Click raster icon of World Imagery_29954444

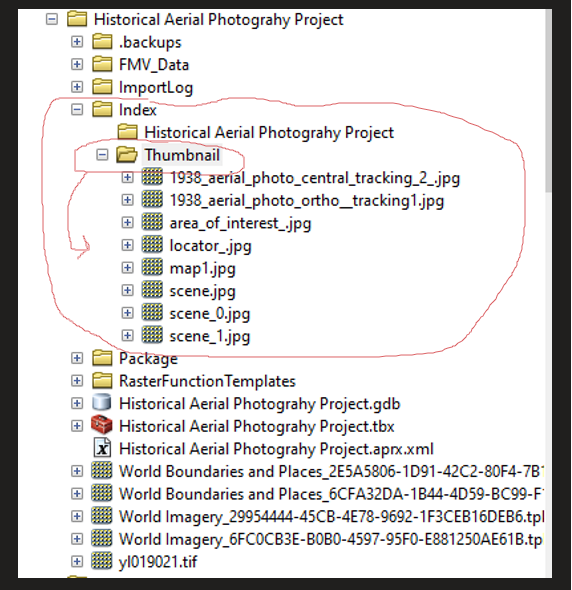pos(102,515)
